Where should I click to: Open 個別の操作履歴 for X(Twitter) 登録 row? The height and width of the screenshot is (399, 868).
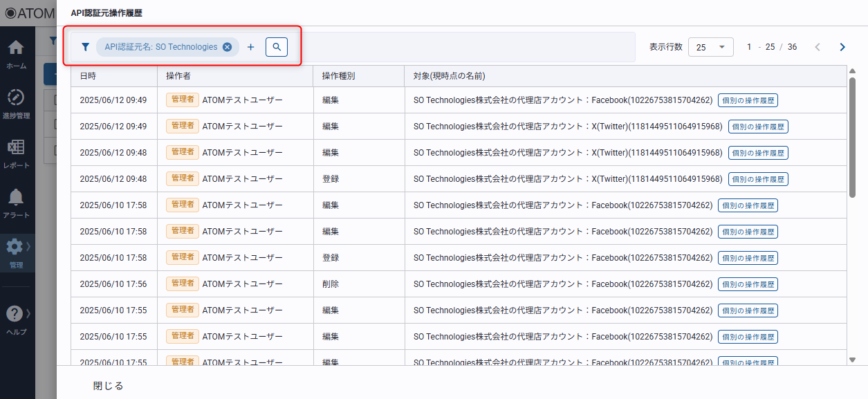[x=758, y=179]
